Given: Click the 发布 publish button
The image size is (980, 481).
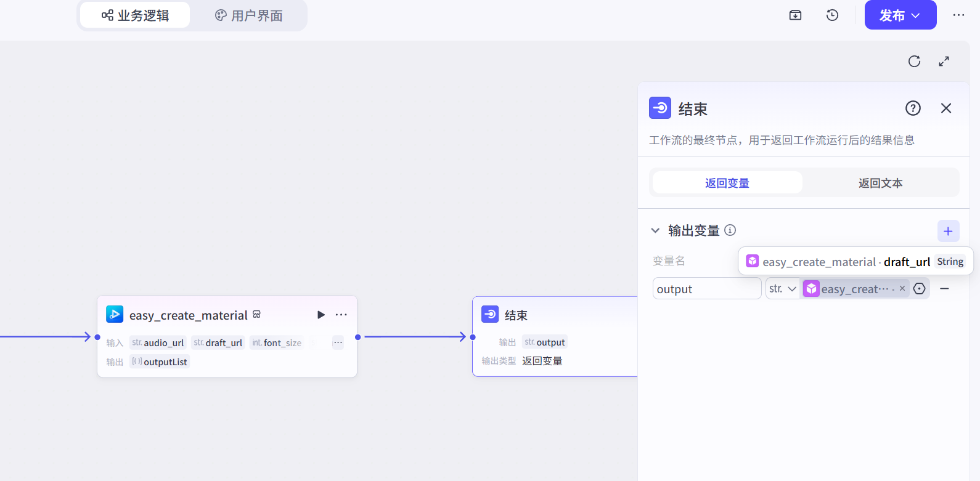Looking at the screenshot, I should click(900, 15).
